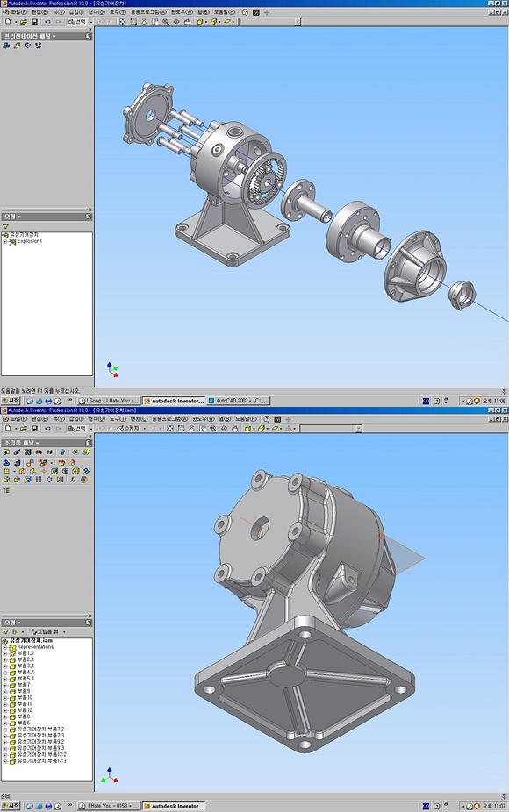Screen dimensions: 509x812
Task: Click Rotate view icon in upper window toolbar
Action: 176,22
